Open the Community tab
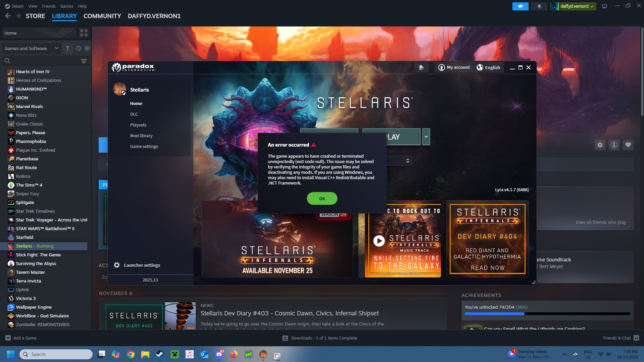The image size is (644, 362). click(102, 16)
